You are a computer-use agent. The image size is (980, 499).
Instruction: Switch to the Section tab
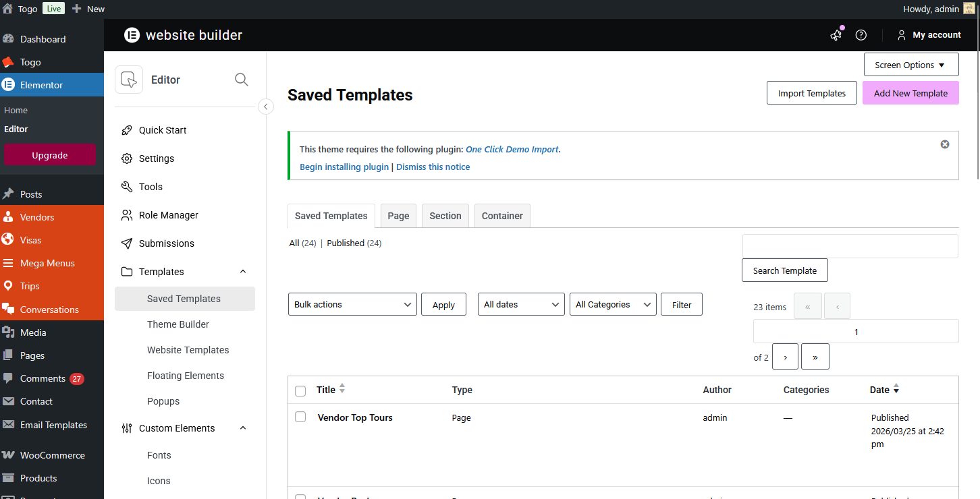click(445, 216)
